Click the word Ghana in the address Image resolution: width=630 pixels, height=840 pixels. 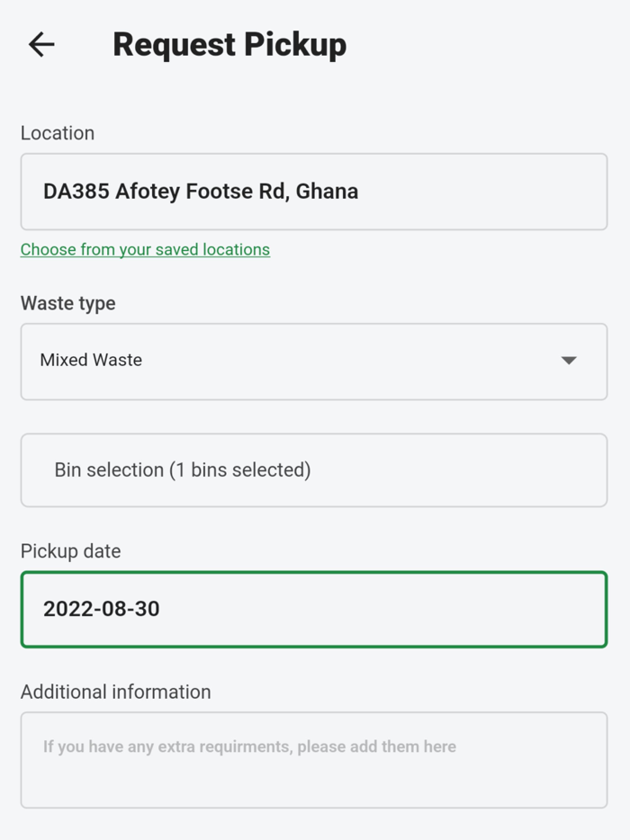tap(328, 192)
